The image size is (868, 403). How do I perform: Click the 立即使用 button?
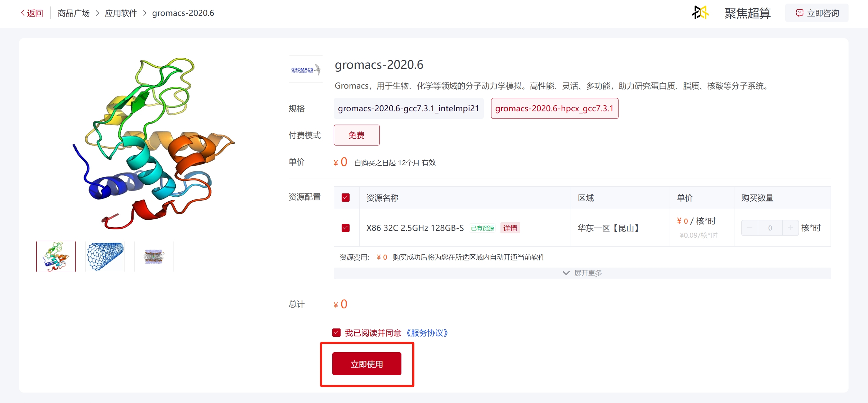pyautogui.click(x=366, y=364)
